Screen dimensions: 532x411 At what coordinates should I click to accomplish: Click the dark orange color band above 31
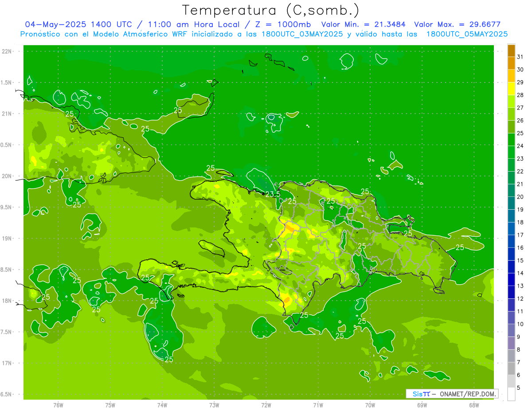coord(511,51)
